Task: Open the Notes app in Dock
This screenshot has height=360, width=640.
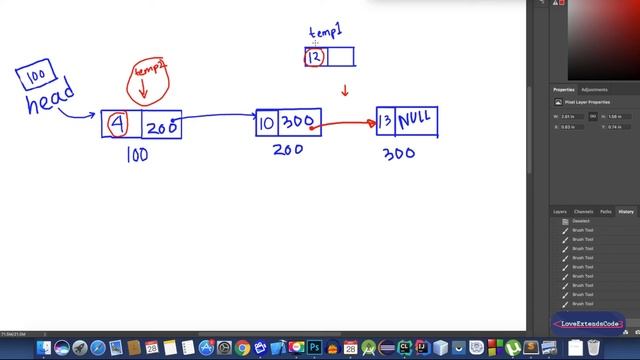Action: 170,348
